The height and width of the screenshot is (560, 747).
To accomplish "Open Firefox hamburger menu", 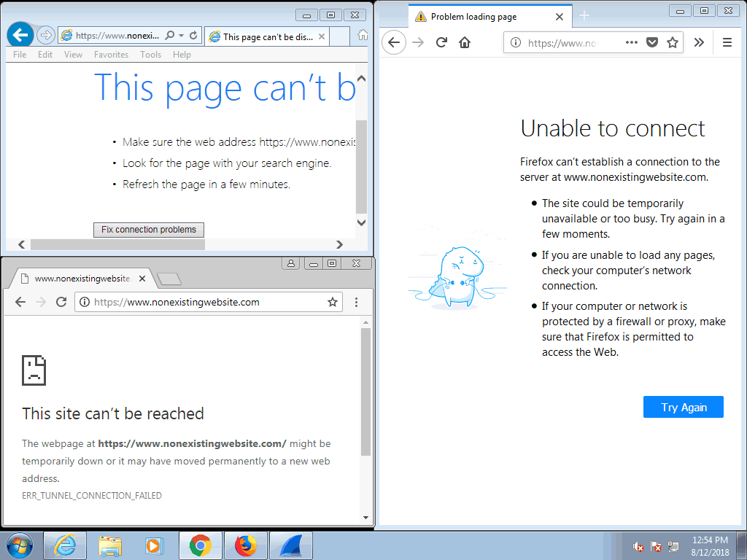I will click(x=727, y=43).
